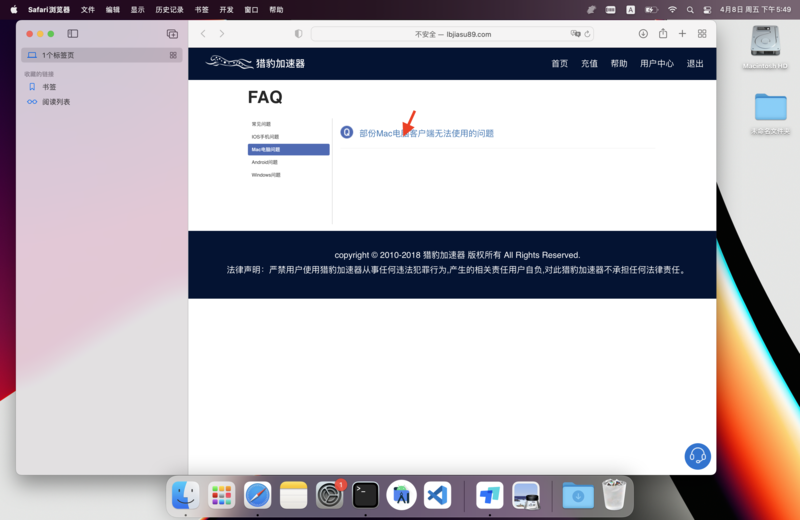Open the 书签 menu in menu bar
800x520 pixels.
pyautogui.click(x=202, y=9)
